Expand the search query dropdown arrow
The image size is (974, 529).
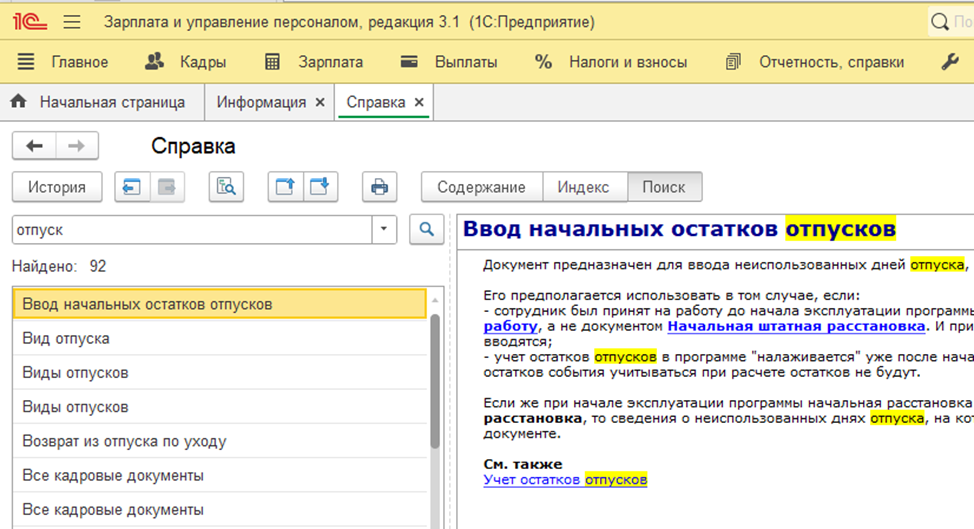tap(384, 230)
